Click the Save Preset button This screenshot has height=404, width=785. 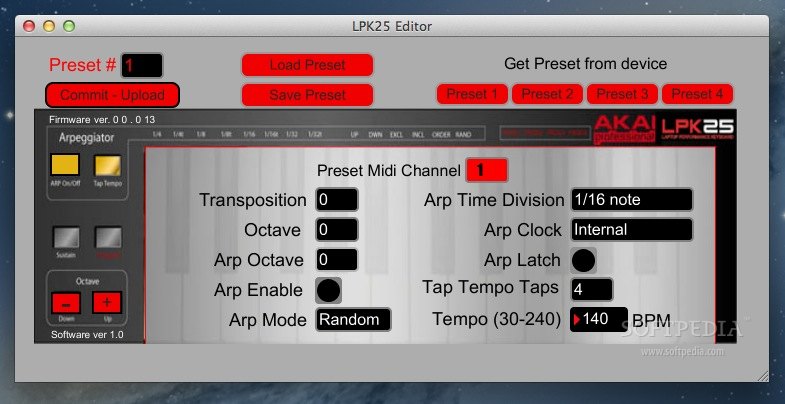307,95
